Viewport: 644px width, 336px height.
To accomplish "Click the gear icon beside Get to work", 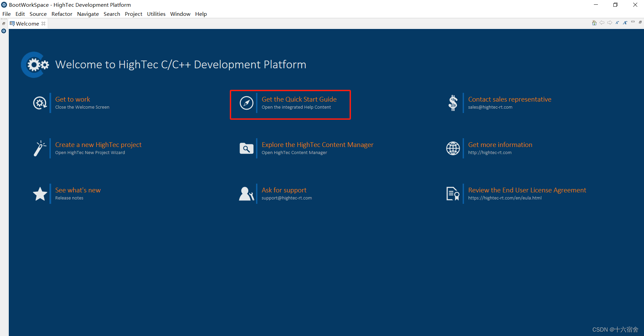I will coord(40,103).
